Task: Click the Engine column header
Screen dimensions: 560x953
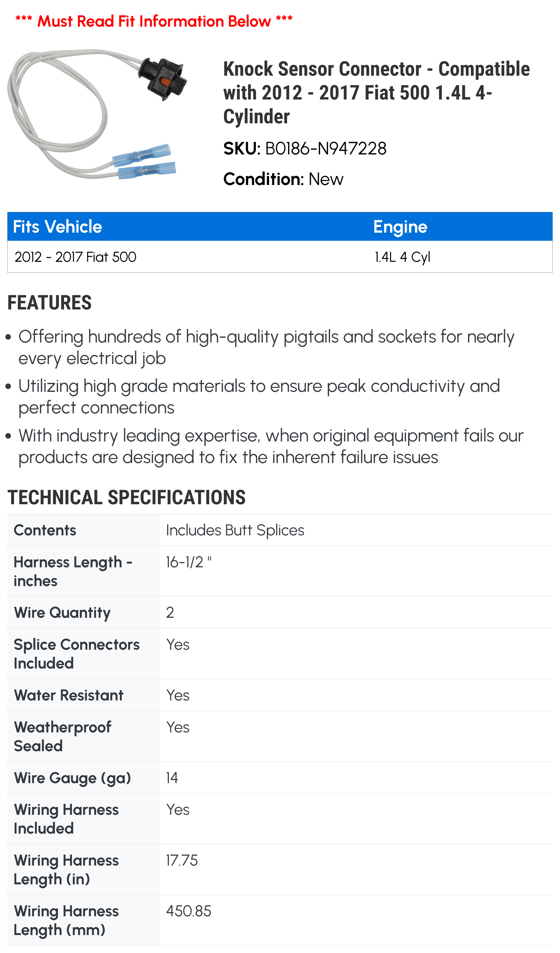Action: coord(400,227)
